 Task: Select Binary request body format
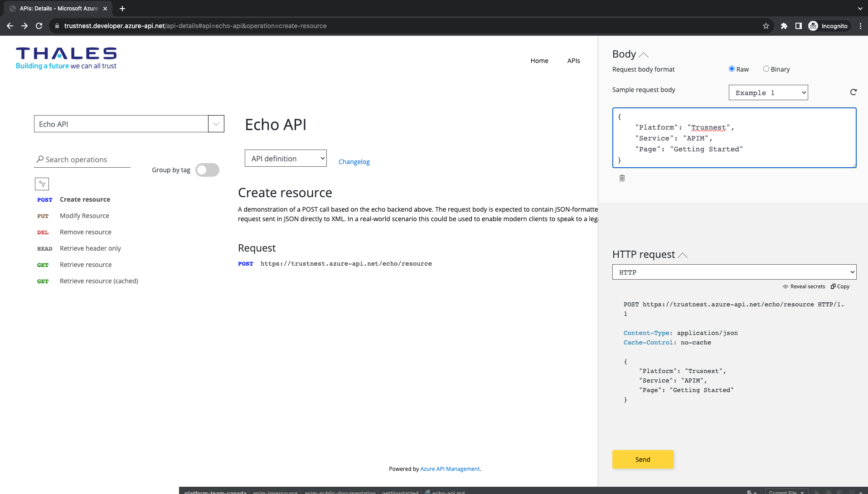766,69
